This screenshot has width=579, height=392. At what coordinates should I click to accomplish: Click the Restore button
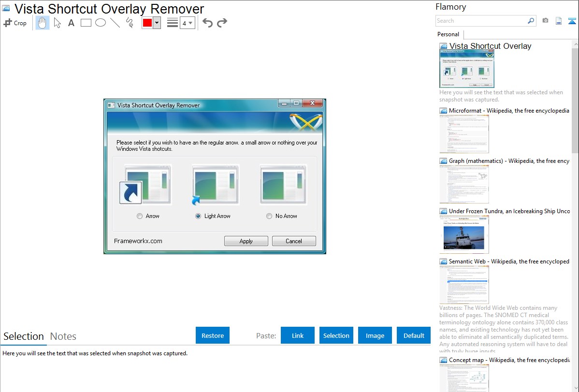(213, 335)
